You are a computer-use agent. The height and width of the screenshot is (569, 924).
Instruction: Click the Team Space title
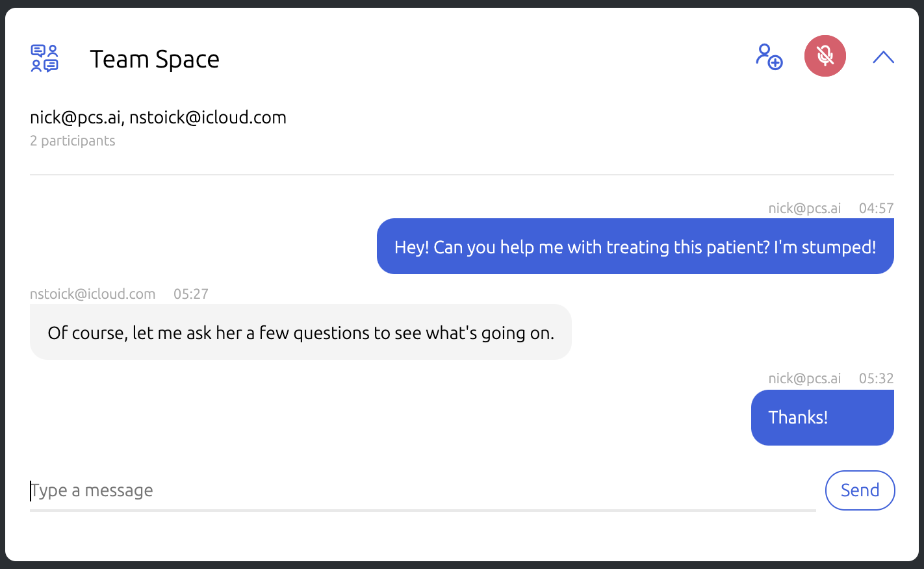(155, 59)
